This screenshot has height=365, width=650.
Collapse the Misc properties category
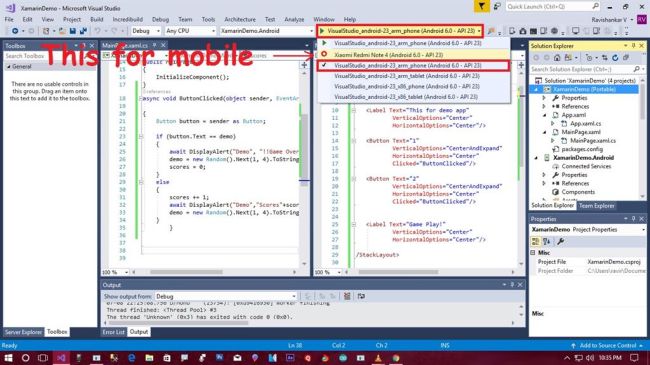click(x=533, y=252)
